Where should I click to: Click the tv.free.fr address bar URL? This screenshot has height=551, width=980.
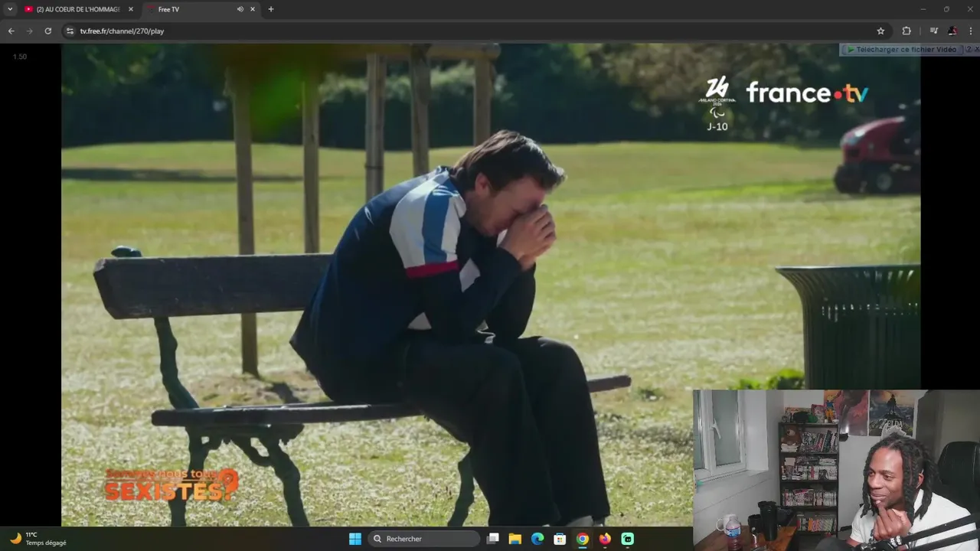tap(122, 31)
